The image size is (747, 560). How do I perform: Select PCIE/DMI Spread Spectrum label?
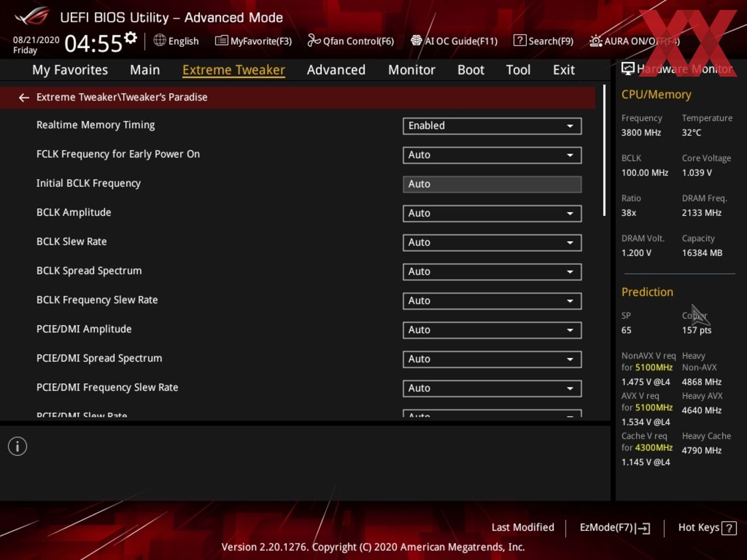(99, 358)
